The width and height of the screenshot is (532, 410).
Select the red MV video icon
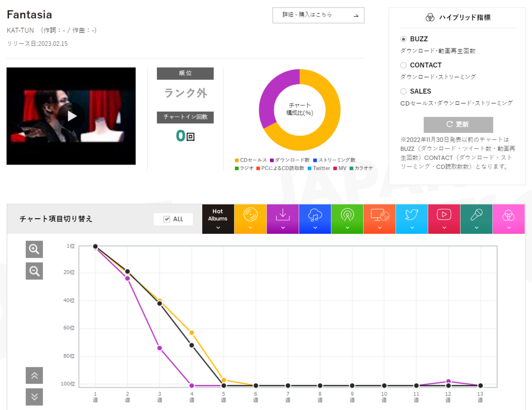[x=444, y=219]
